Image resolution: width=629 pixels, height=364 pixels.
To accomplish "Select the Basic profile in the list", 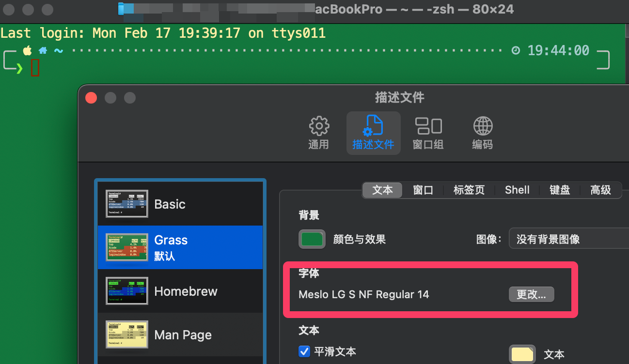I will coord(180,204).
